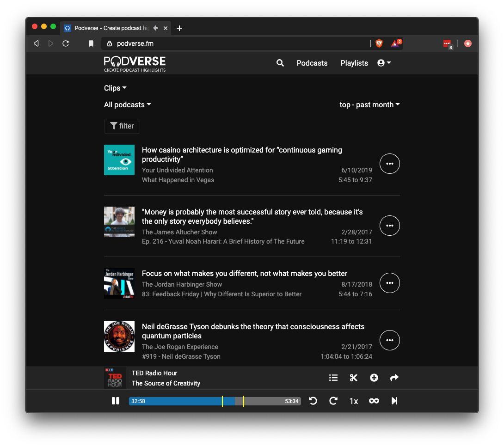504x447 pixels.
Task: Share the currently playing episode
Action: (394, 378)
